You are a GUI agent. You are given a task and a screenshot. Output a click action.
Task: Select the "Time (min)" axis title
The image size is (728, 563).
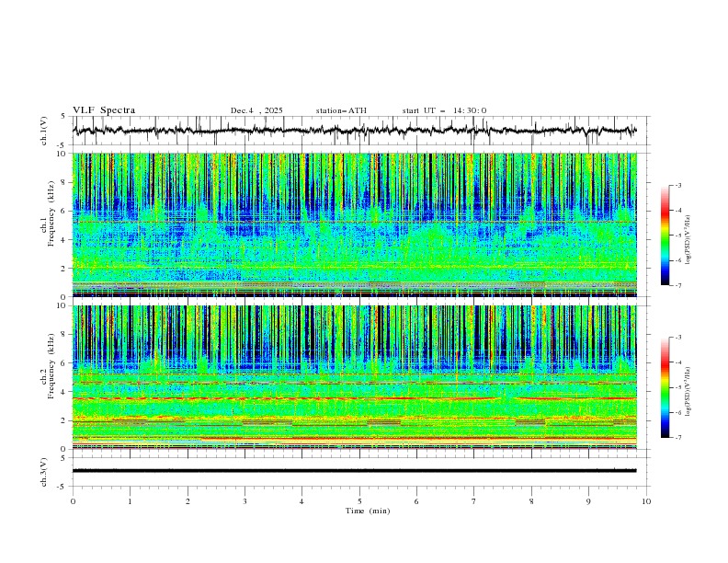click(368, 511)
